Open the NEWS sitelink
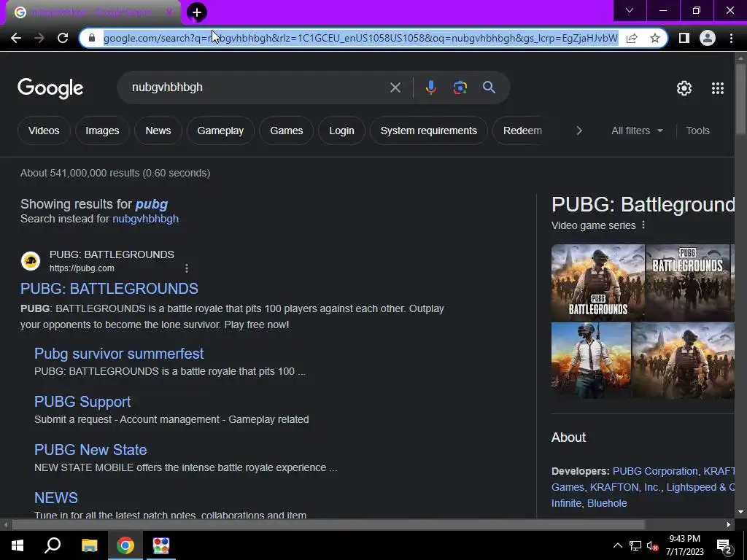The image size is (747, 560). click(55, 498)
